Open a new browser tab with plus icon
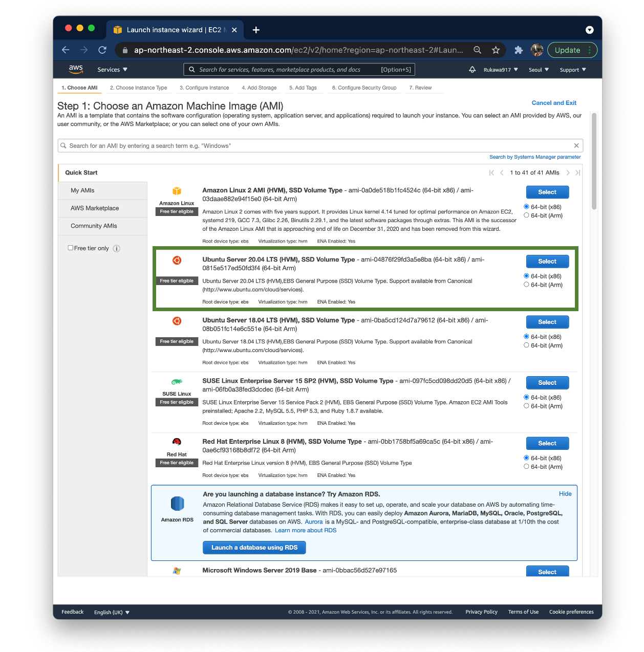644x652 pixels. tap(256, 30)
